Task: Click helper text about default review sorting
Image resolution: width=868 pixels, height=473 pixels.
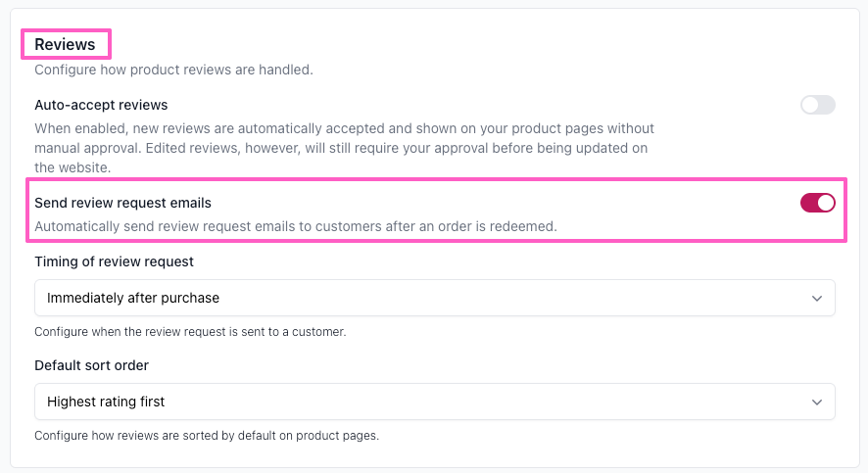Action: point(206,436)
